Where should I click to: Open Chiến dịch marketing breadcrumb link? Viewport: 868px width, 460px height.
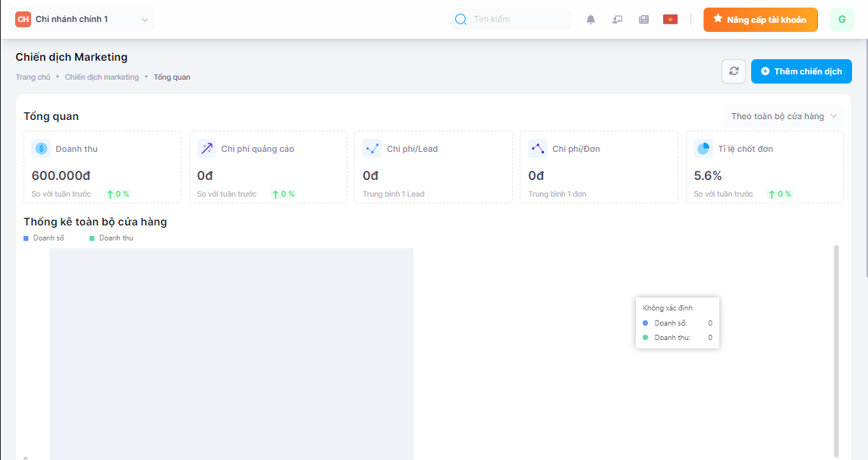(102, 77)
